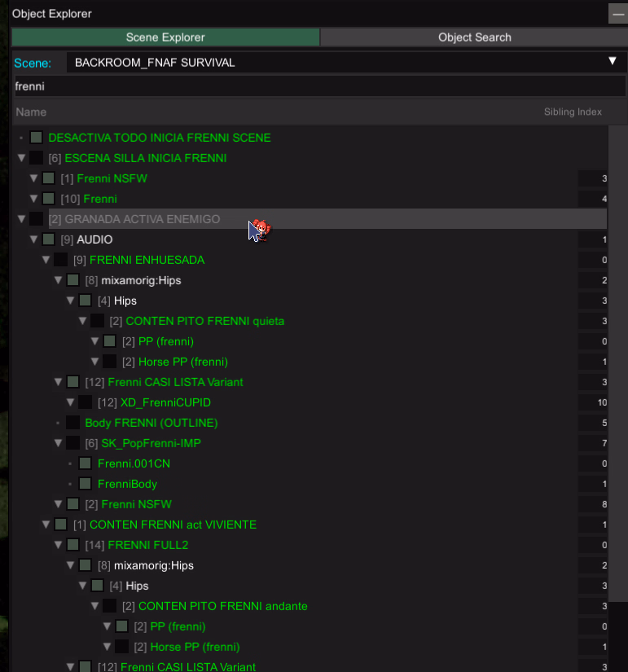Open the BACKROOM_FNAF SURVIVAL scene dropdown
This screenshot has width=628, height=672.
342,62
